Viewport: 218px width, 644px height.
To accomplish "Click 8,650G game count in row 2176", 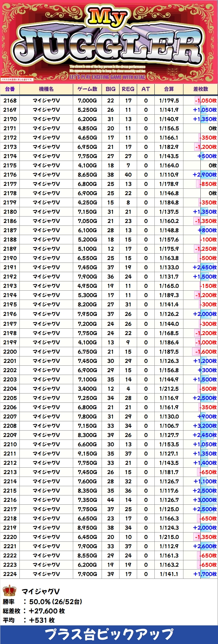I will click(87, 175).
